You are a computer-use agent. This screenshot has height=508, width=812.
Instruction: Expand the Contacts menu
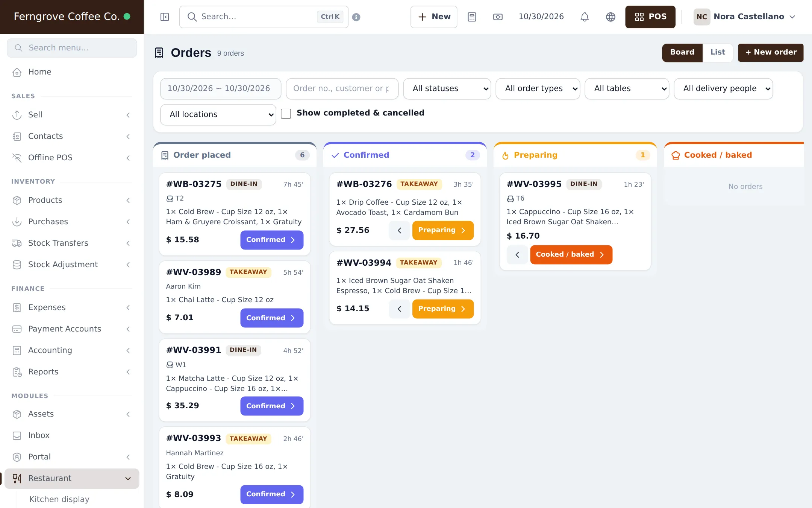click(x=72, y=136)
